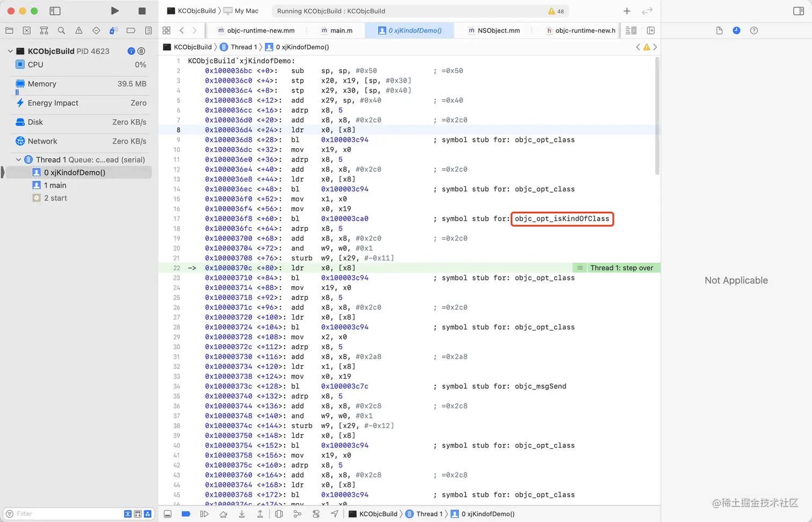812x522 pixels.
Task: Switch to objc-runtime-new.mm tab
Action: click(256, 31)
